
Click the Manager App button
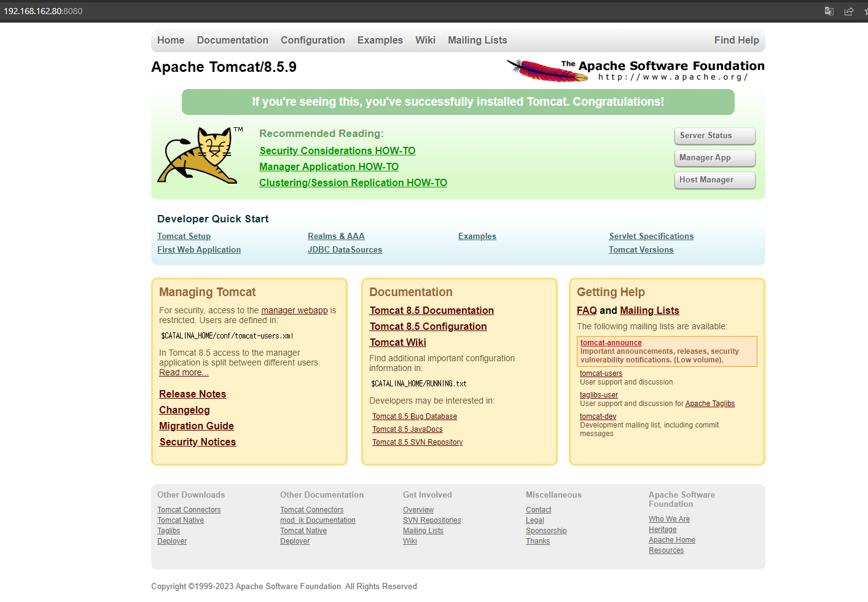click(715, 158)
